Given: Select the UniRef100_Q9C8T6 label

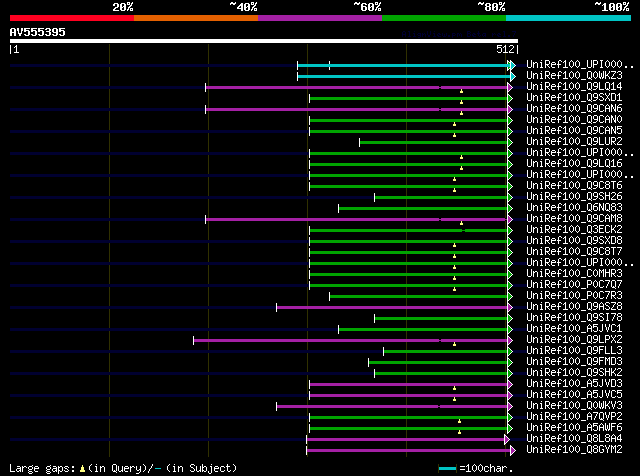Looking at the screenshot, I should point(574,186).
